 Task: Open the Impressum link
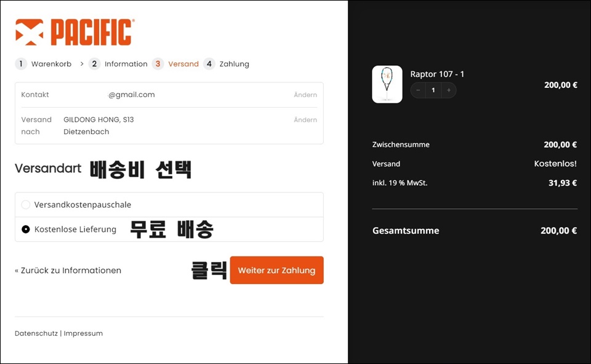(83, 333)
